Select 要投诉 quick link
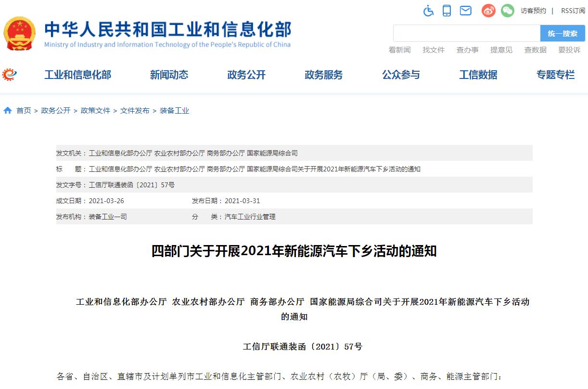The image size is (588, 389). 569,50
